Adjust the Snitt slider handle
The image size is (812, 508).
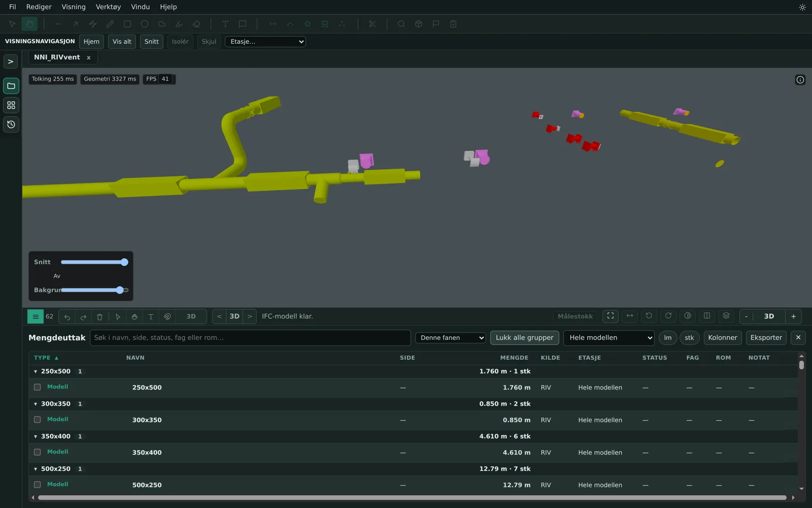pyautogui.click(x=124, y=262)
